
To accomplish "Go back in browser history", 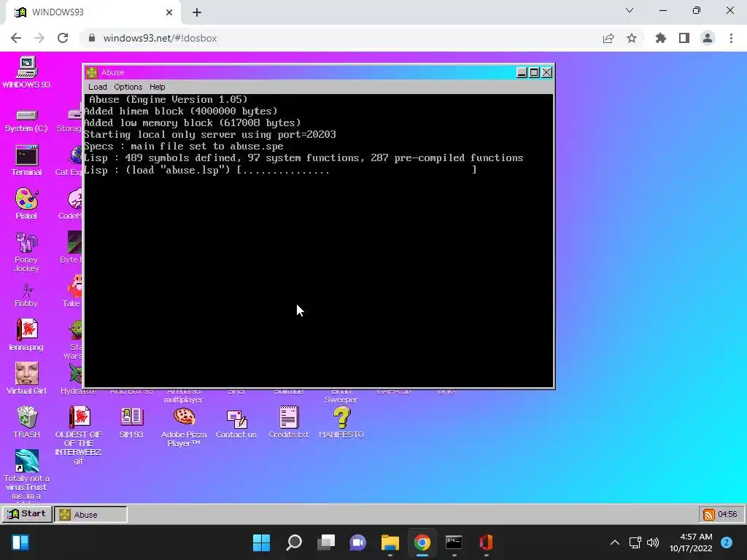I will 16,38.
